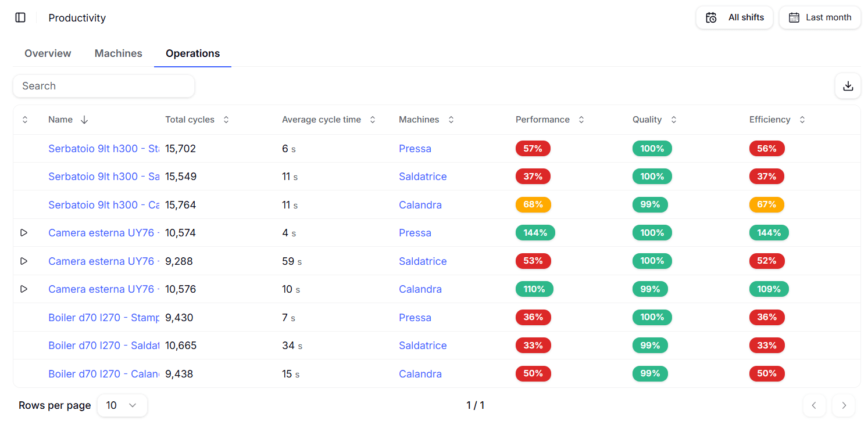Click the expand-all toggle in table header
This screenshot has height=428, width=868.
25,120
